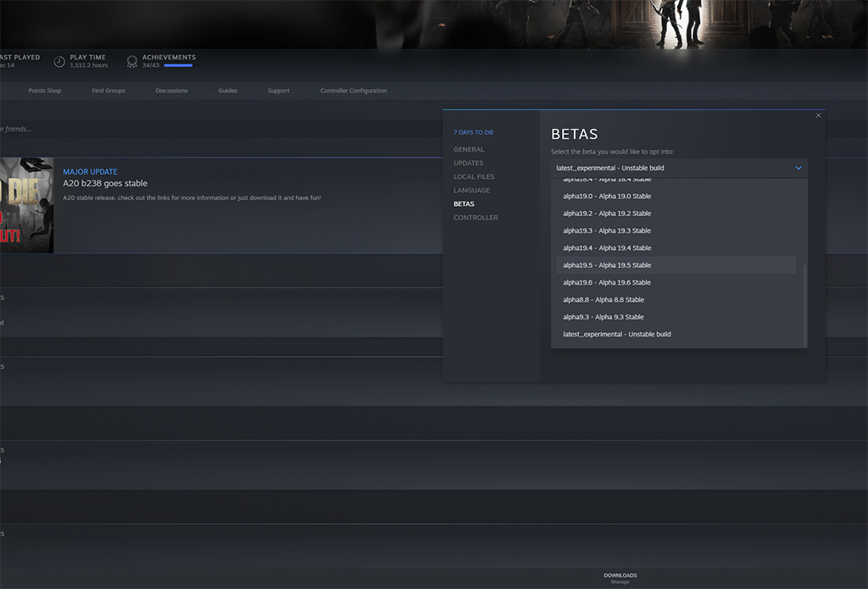Click the friends activity input field
The height and width of the screenshot is (589, 868).
click(x=221, y=129)
